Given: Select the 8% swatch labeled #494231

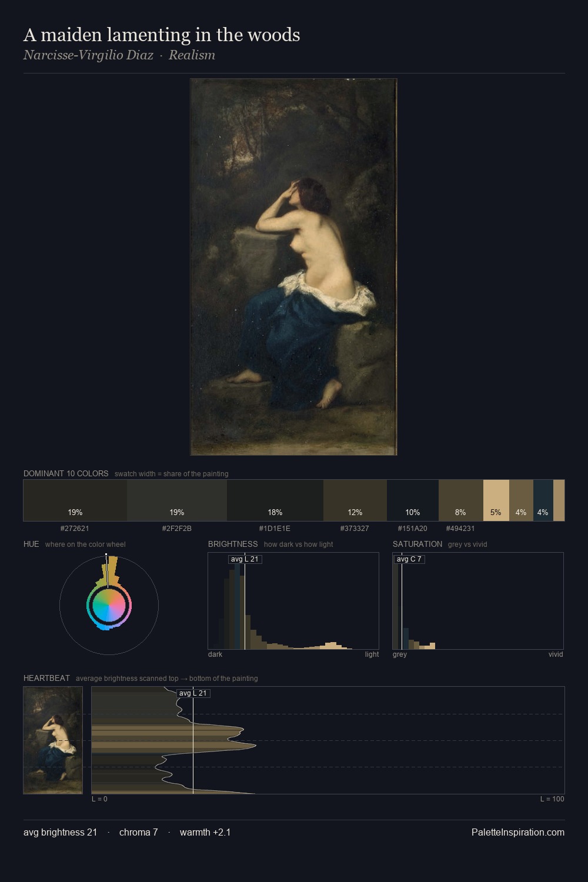Looking at the screenshot, I should 461,500.
